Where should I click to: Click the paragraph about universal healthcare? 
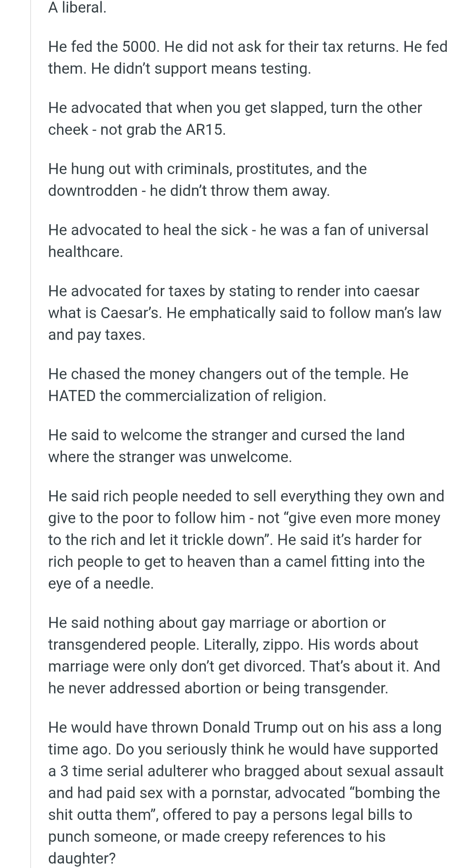[238, 241]
